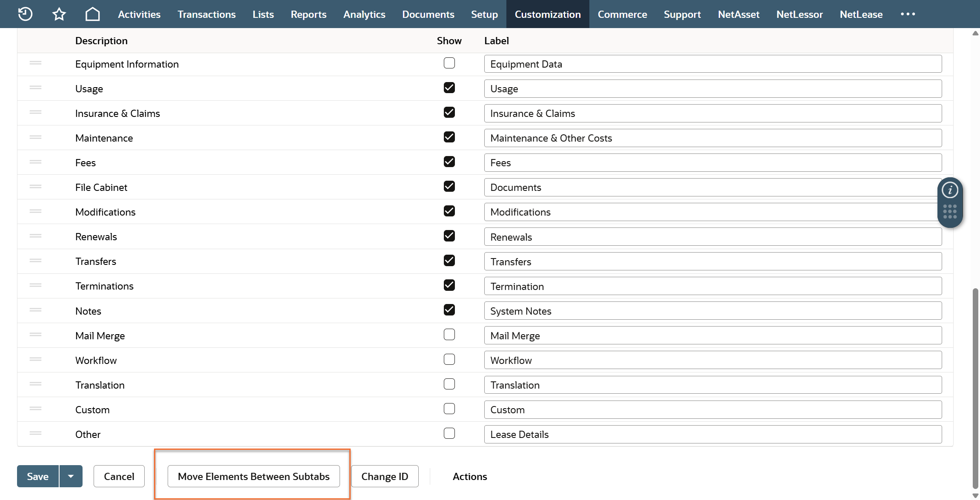Click the floating info help icon

950,190
